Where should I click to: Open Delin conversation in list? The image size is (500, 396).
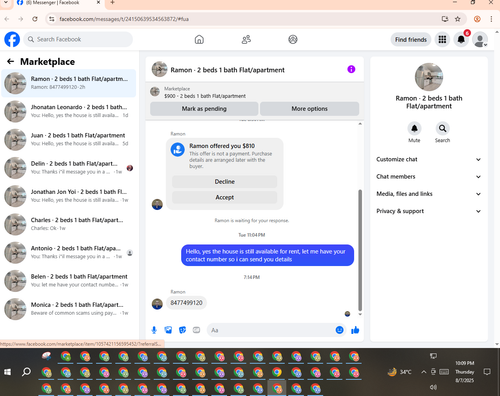[69, 168]
